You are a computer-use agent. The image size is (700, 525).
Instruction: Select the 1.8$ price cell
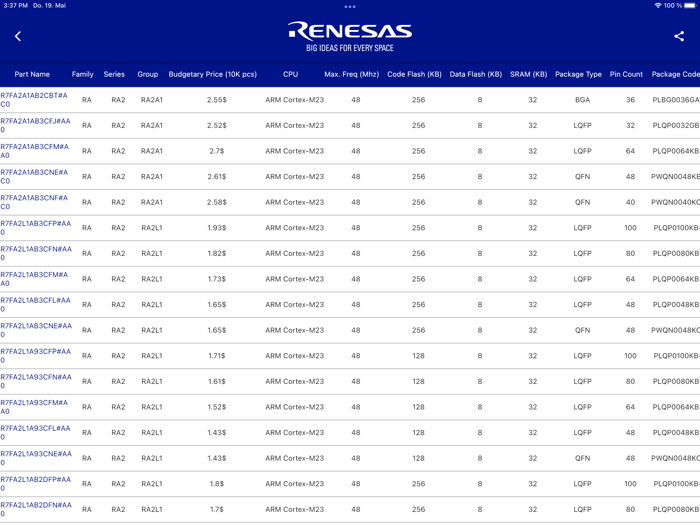[217, 484]
